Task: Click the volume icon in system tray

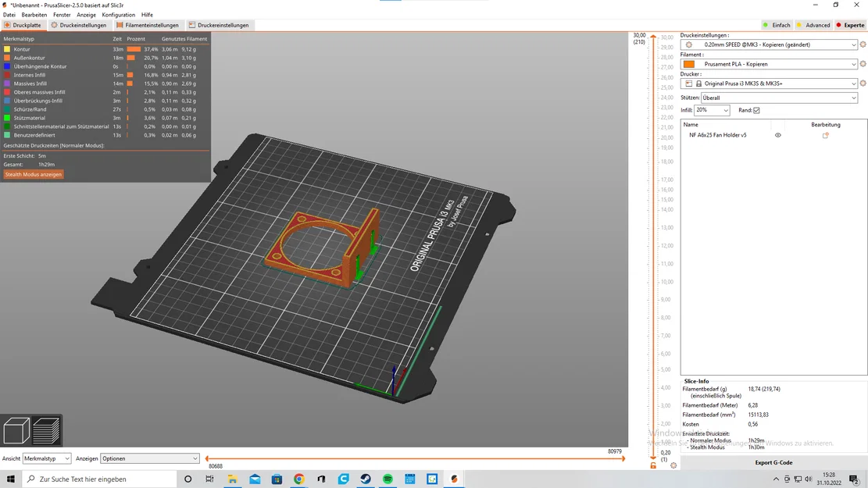Action: 808,479
